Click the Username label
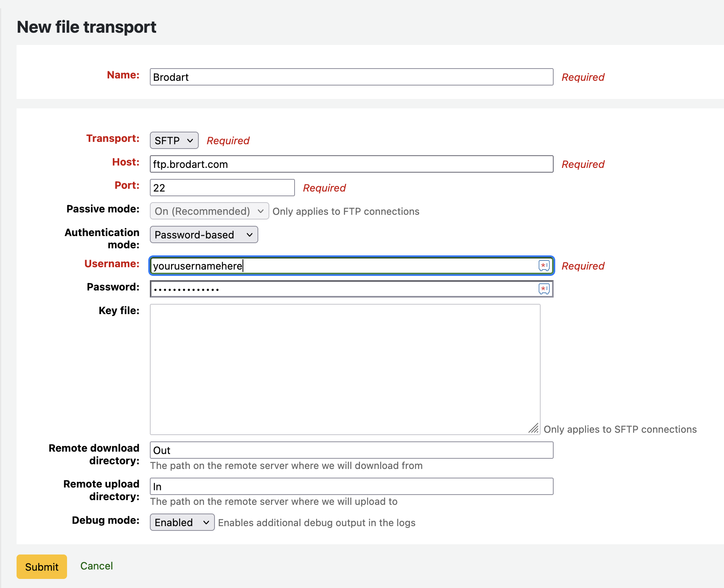This screenshot has height=588, width=724. click(x=112, y=264)
